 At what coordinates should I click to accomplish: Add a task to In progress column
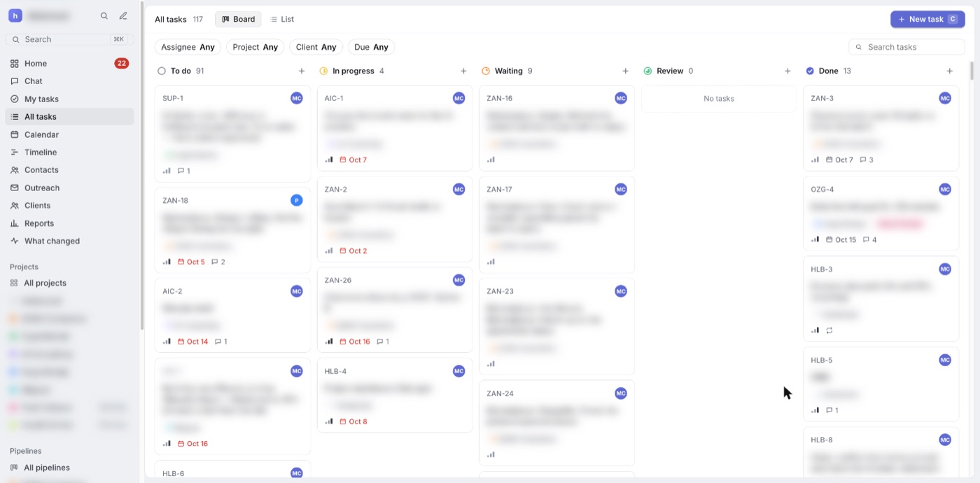[463, 71]
